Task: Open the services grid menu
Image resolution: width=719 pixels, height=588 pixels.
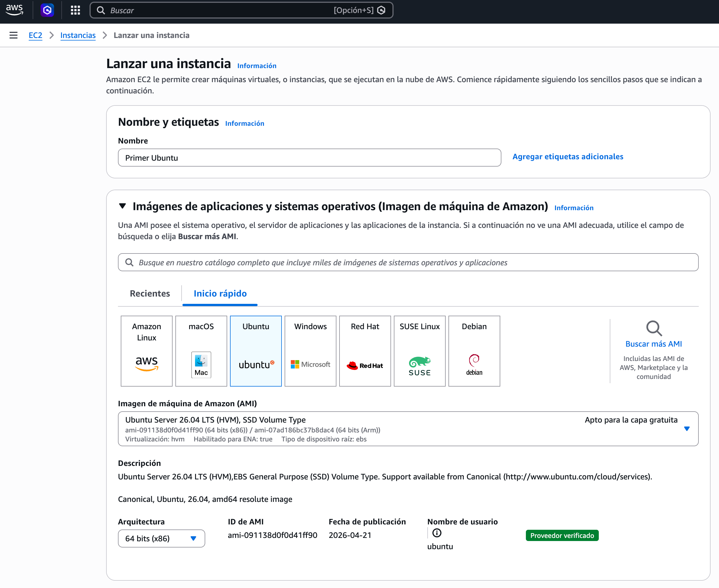Action: click(75, 10)
